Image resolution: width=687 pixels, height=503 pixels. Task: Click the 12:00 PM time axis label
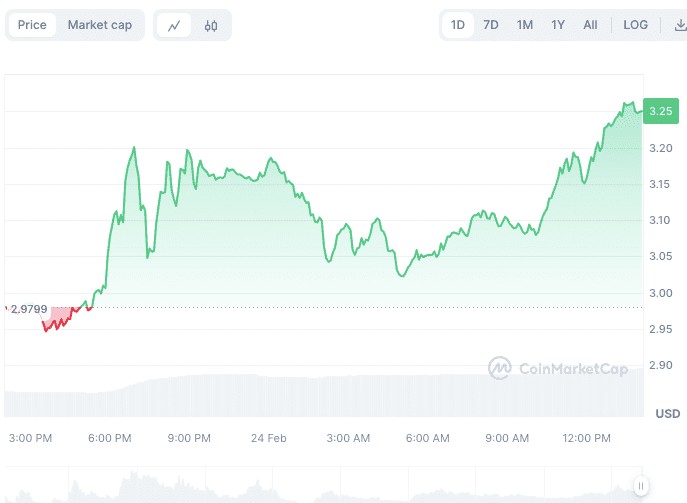point(586,438)
